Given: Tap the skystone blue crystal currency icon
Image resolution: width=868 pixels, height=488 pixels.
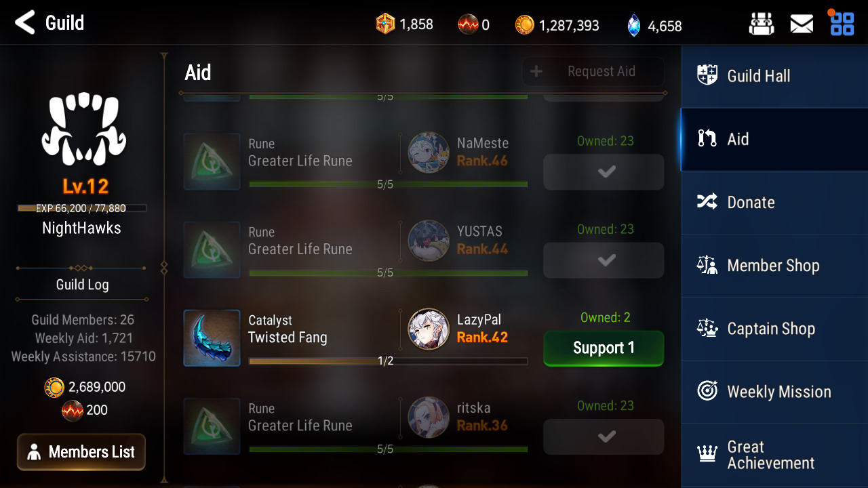Looking at the screenshot, I should [x=633, y=26].
